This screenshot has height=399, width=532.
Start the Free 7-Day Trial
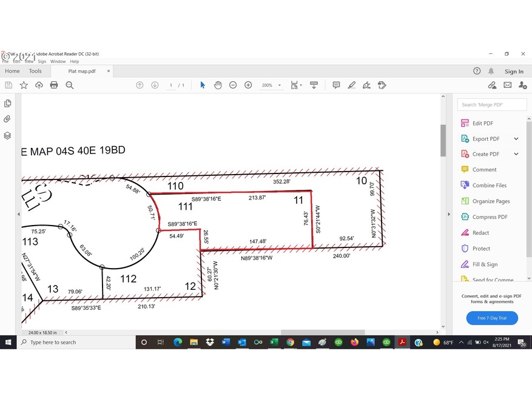(x=492, y=318)
